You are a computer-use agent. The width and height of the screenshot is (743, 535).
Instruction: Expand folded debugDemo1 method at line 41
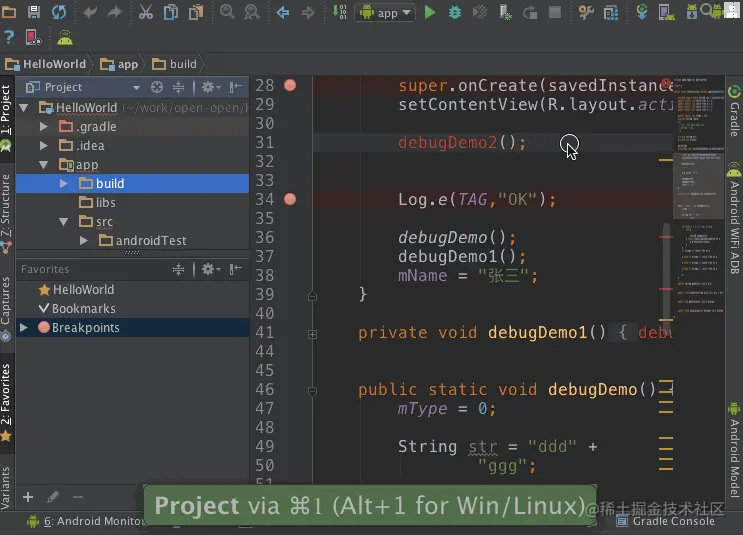point(312,335)
